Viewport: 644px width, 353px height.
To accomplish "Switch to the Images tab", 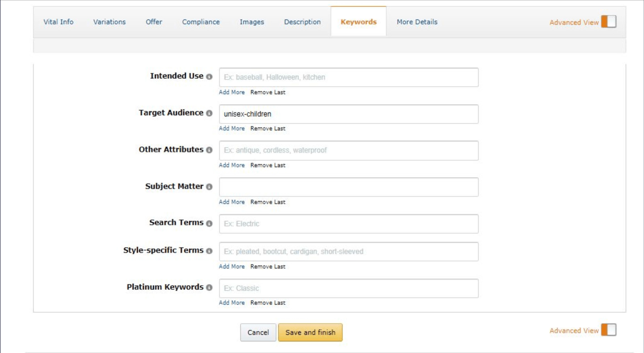I will pos(252,22).
